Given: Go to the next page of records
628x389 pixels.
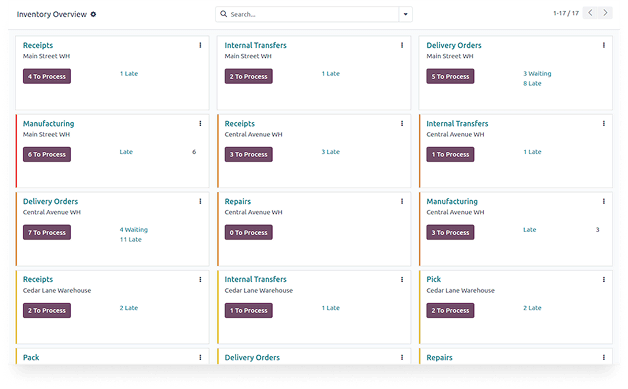Looking at the screenshot, I should [605, 13].
